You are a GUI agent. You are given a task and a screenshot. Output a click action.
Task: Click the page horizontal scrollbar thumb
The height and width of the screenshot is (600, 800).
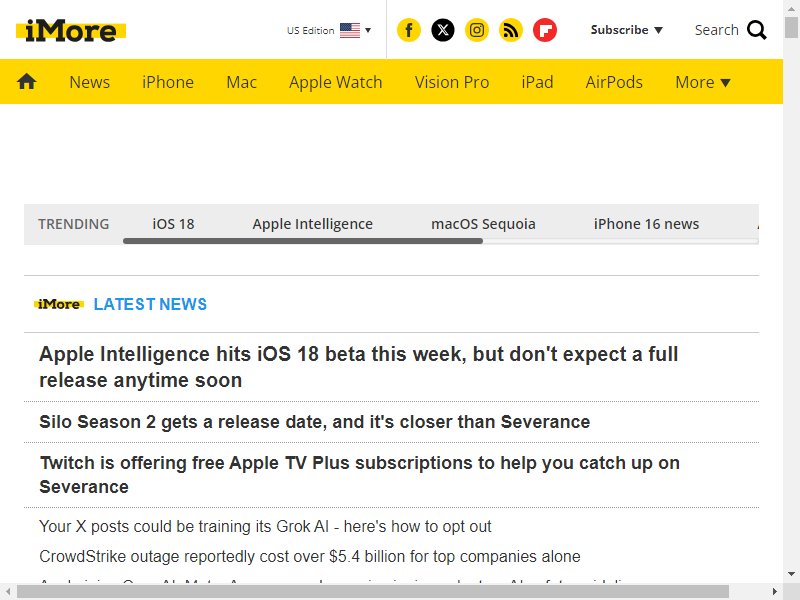tap(372, 592)
